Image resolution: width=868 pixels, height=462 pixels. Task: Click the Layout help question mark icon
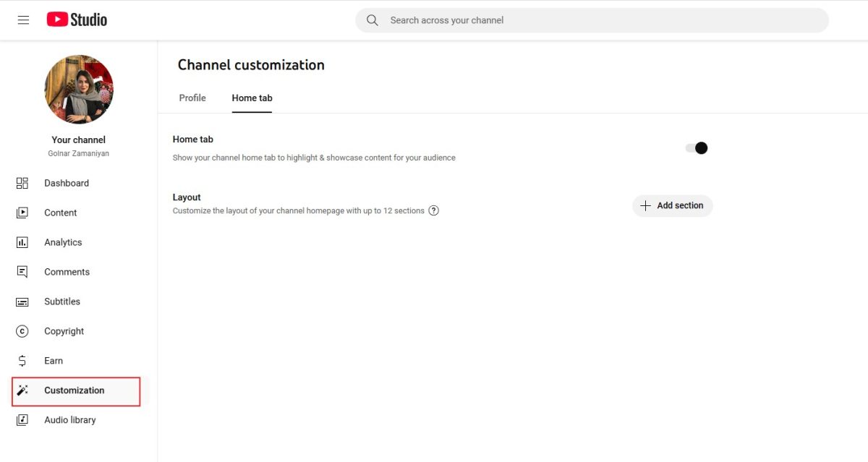[x=434, y=211]
